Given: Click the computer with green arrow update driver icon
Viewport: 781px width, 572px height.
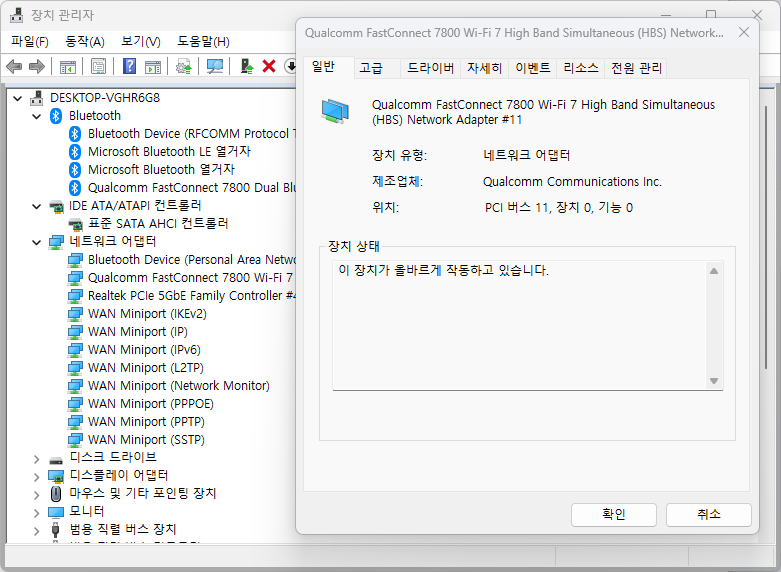Looking at the screenshot, I should tap(247, 66).
